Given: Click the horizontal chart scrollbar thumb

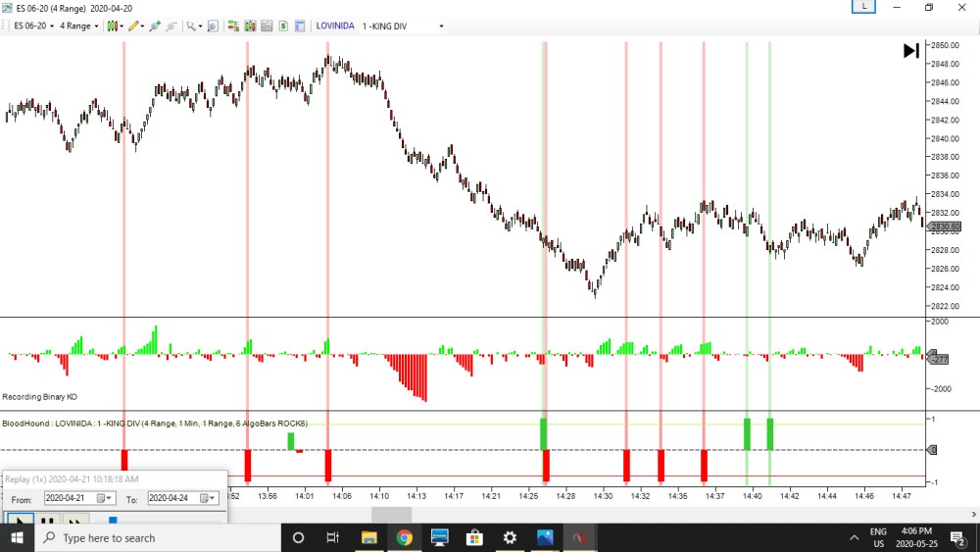Looking at the screenshot, I should (x=391, y=515).
